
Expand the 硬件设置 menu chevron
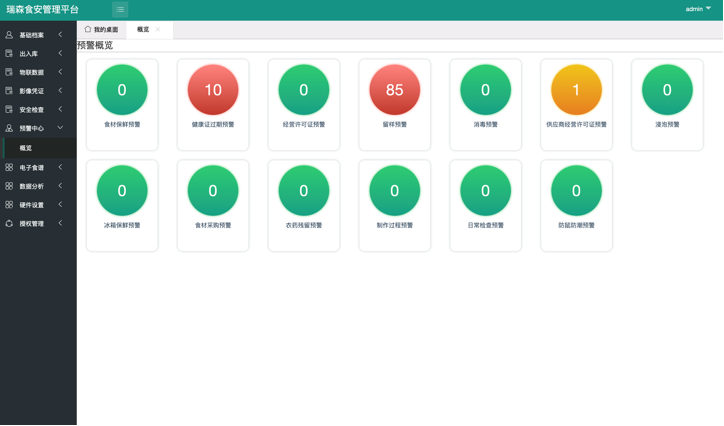(x=60, y=205)
